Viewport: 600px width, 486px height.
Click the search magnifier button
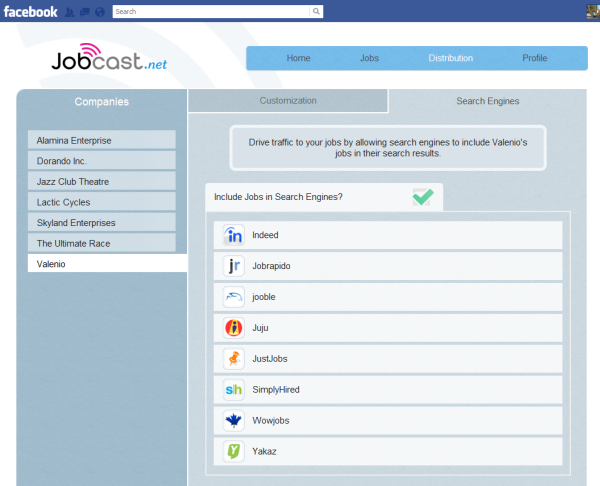[316, 11]
